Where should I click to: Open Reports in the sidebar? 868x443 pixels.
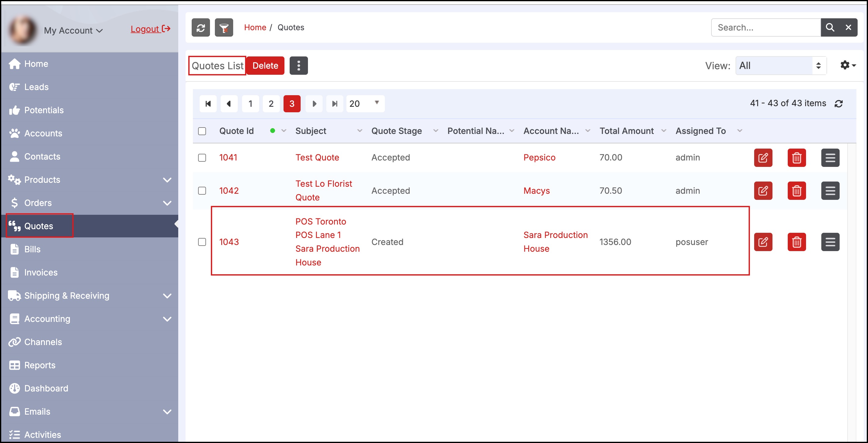90,365
